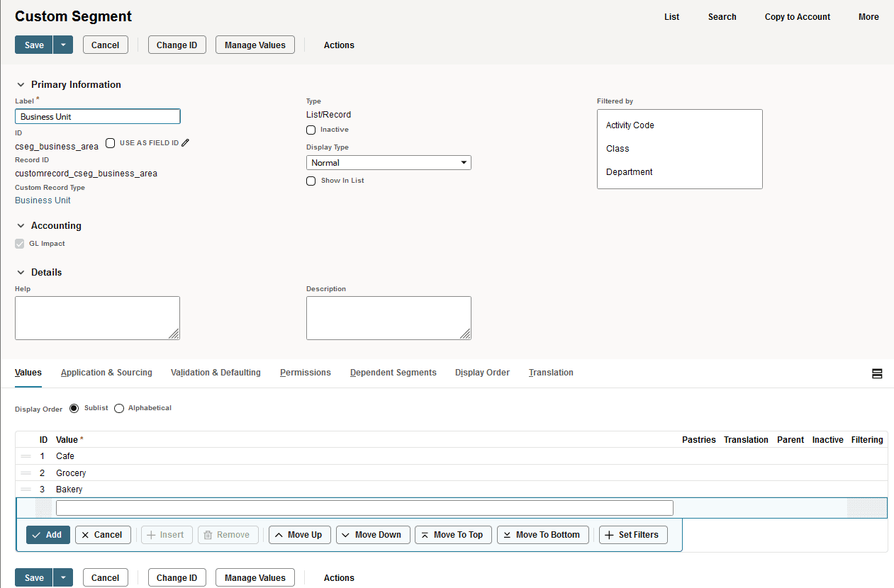This screenshot has height=588, width=894.
Task: Go to the Dependent Segments tab
Action: 393,373
